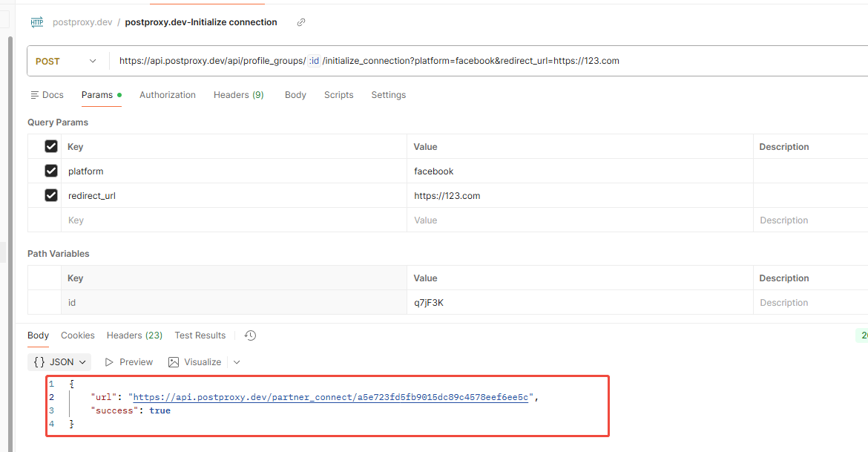Click the facebook value cell
Viewport: 868px width, 452px height.
coord(579,171)
